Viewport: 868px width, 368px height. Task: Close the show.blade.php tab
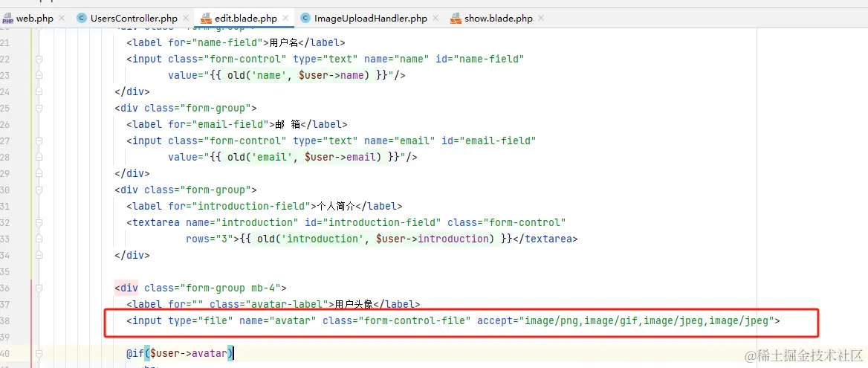tap(542, 19)
